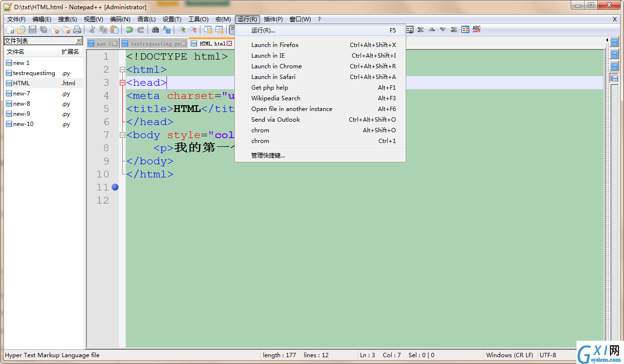
Task: Choose Wikipedia Search entry
Action: tap(320, 98)
